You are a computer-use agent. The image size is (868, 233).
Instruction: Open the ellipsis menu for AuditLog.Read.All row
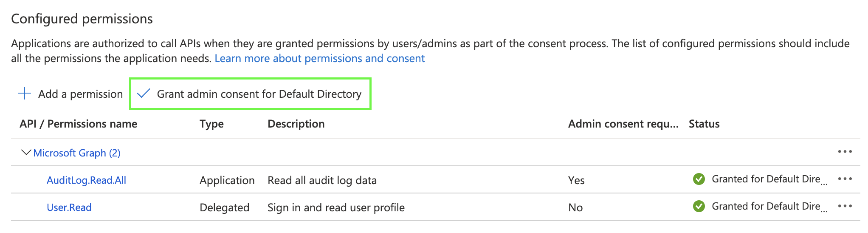click(845, 179)
